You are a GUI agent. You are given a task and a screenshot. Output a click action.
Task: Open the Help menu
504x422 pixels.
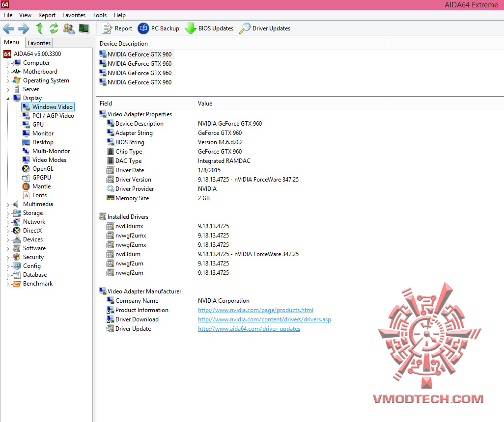[x=119, y=15]
